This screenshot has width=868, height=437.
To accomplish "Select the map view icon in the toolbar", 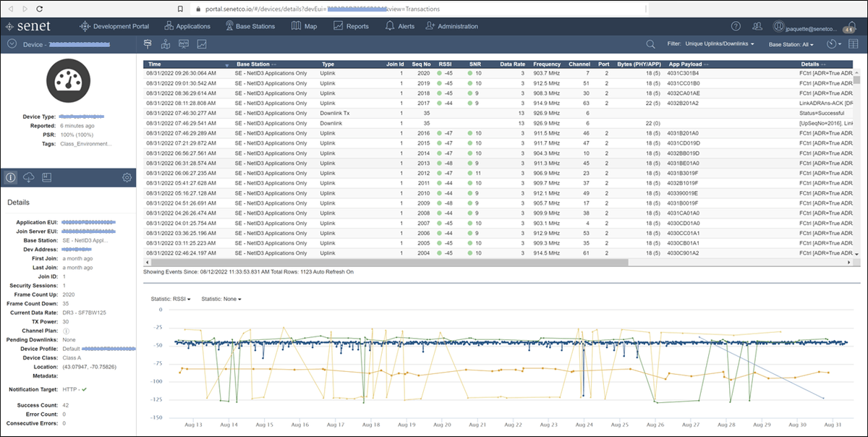I will [x=166, y=44].
